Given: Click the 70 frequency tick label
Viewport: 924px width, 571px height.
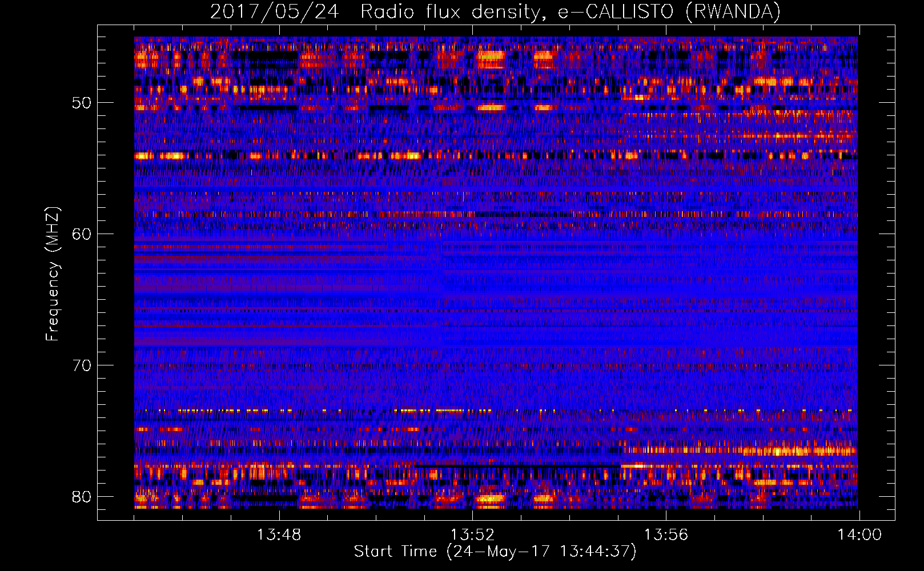Looking at the screenshot, I should [x=82, y=365].
